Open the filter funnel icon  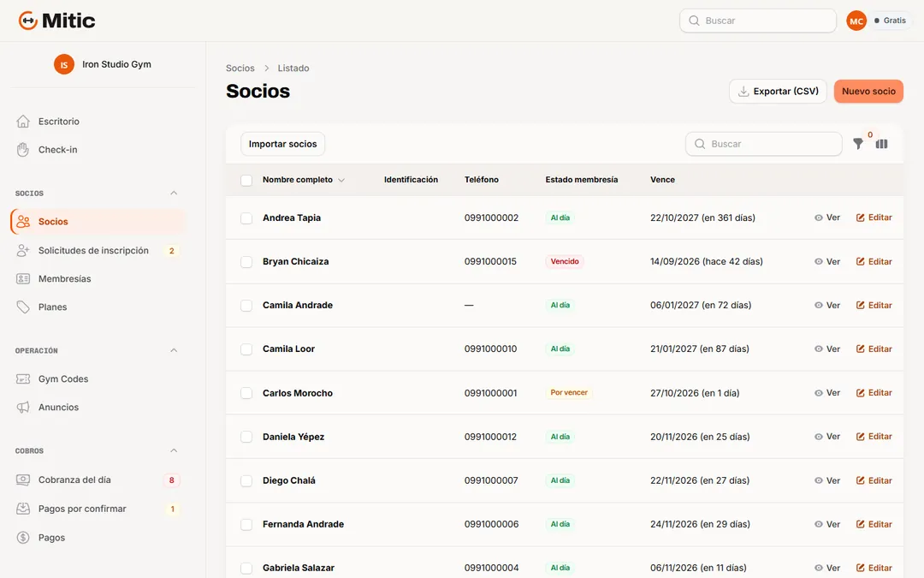click(858, 143)
